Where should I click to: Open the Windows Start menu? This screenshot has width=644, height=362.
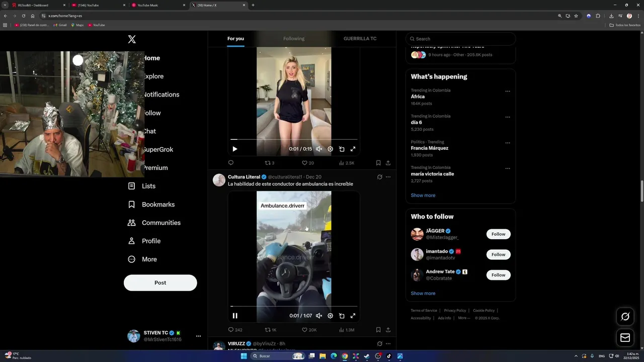pyautogui.click(x=244, y=356)
